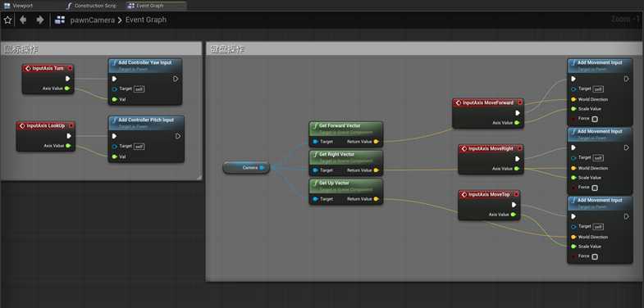Click the exec output pin of InputAxis MoveForward
644x308 pixels.
tap(518, 113)
